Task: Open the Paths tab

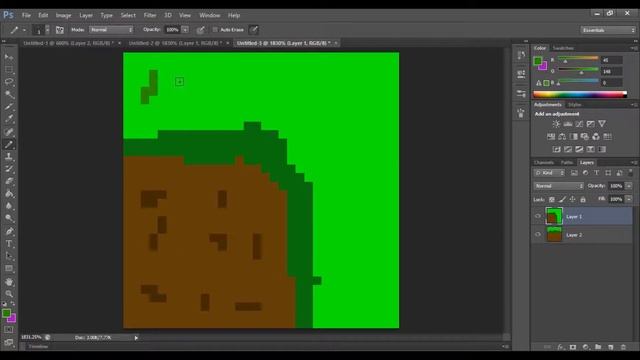Action: (567, 162)
